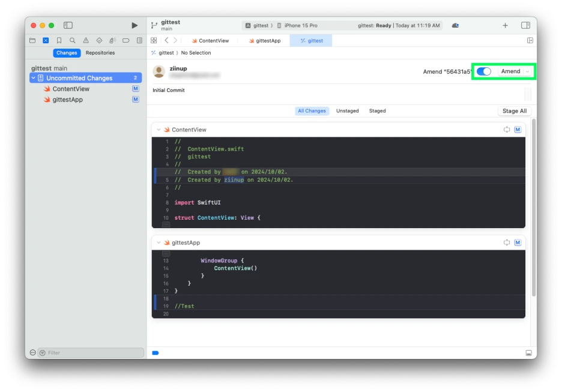Viewport: 562px width, 392px height.
Task: Select the gittest source control tab
Action: tap(311, 40)
